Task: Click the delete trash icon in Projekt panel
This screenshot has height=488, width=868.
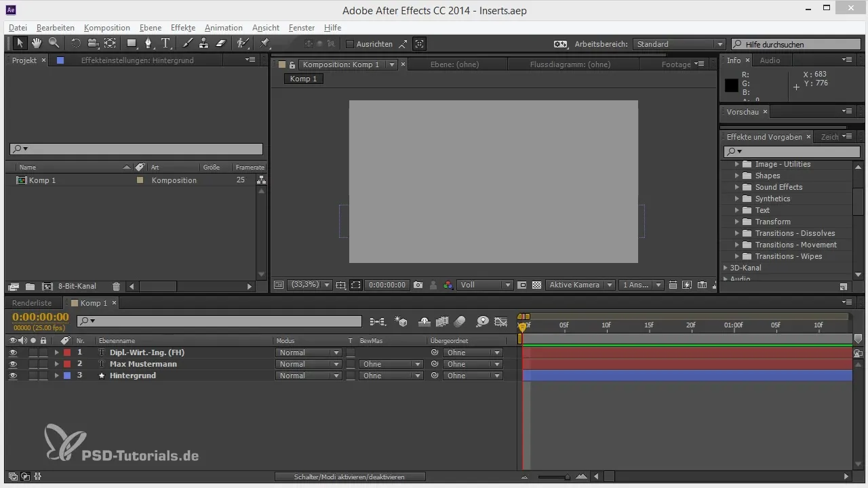Action: 116,287
